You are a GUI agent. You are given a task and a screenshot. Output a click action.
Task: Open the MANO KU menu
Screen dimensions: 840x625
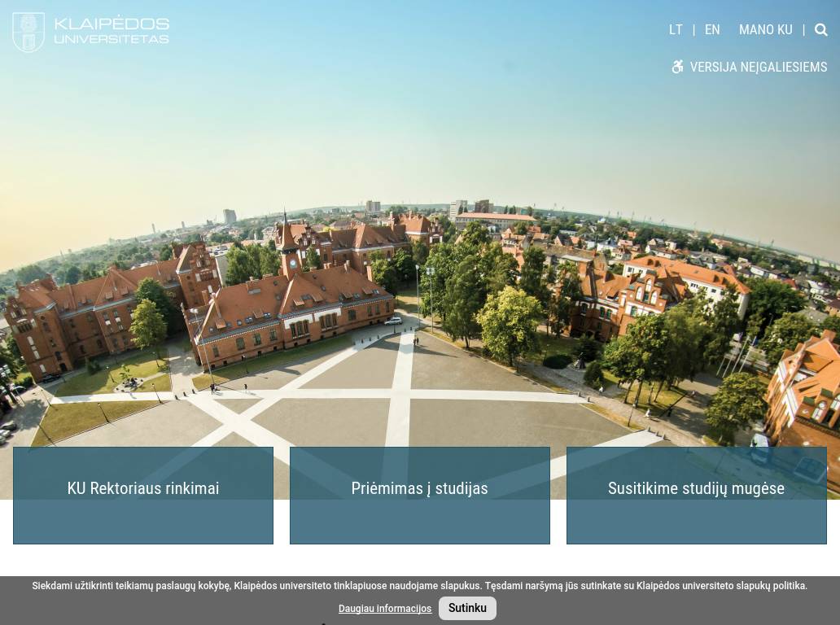coord(765,30)
